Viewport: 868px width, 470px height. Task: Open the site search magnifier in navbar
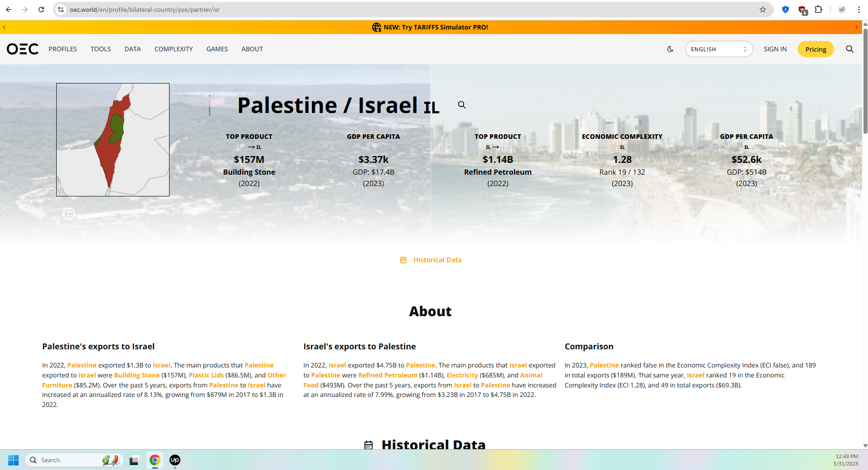tap(850, 49)
